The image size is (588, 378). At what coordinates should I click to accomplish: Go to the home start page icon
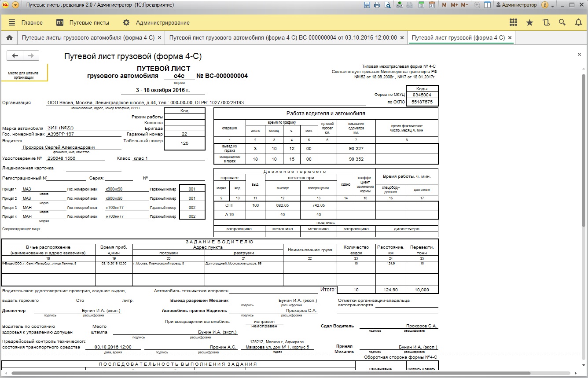[9, 38]
